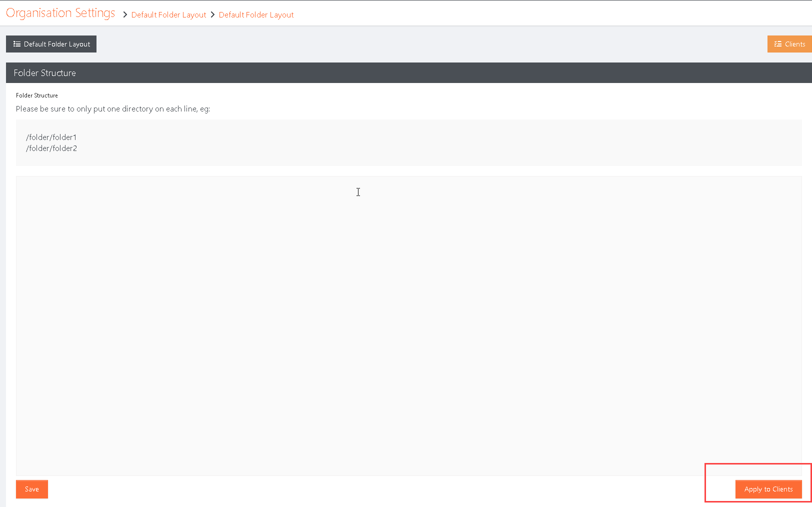Click the /folder/folder1 example line
Screen dimensions: 812x507
point(51,137)
